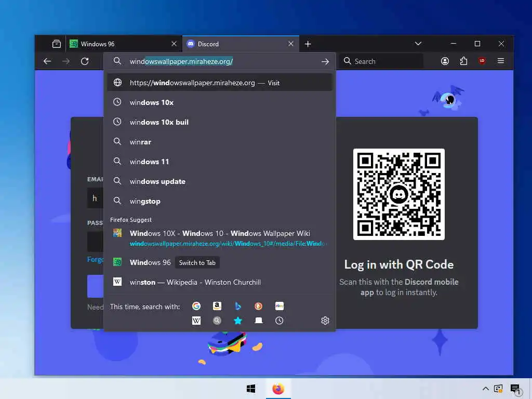Visit https://windowswallpaper.miraheze.org suggestion

point(220,83)
